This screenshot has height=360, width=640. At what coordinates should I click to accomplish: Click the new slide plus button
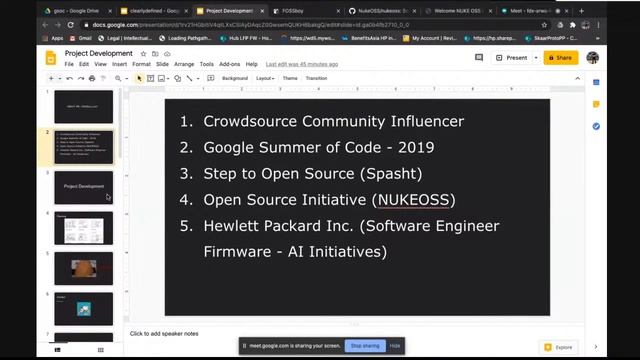(51, 78)
